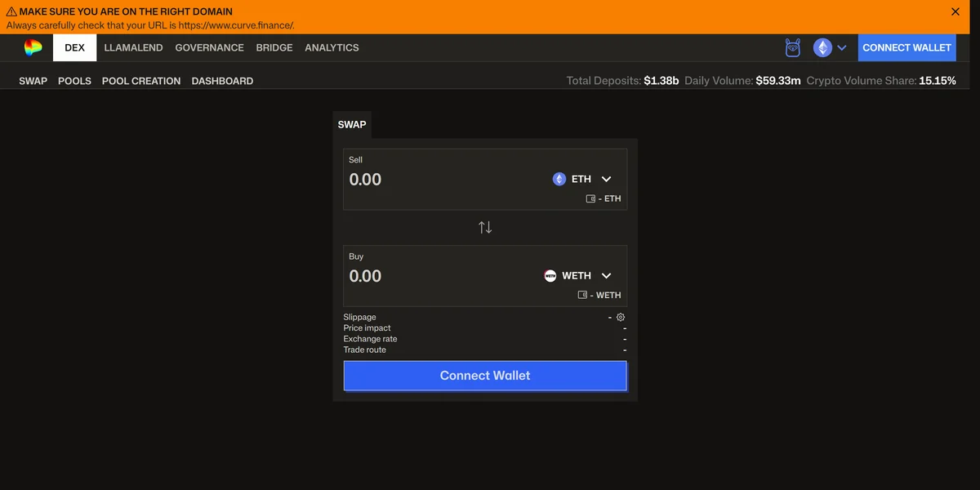Open the POOL CREATION page

tap(141, 81)
